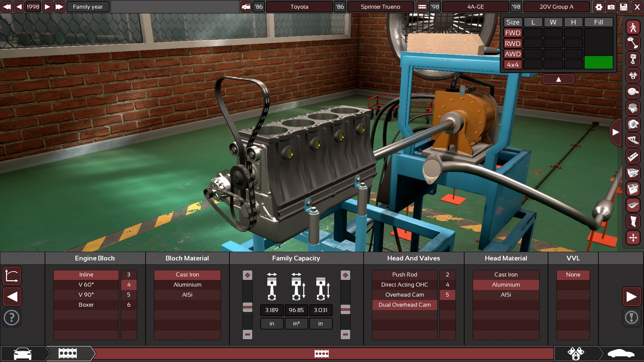Collapse the size panel with up arrow

coord(558,79)
